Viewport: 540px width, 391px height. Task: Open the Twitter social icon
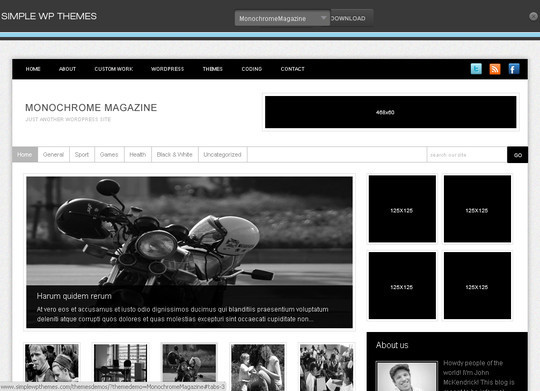tap(476, 69)
